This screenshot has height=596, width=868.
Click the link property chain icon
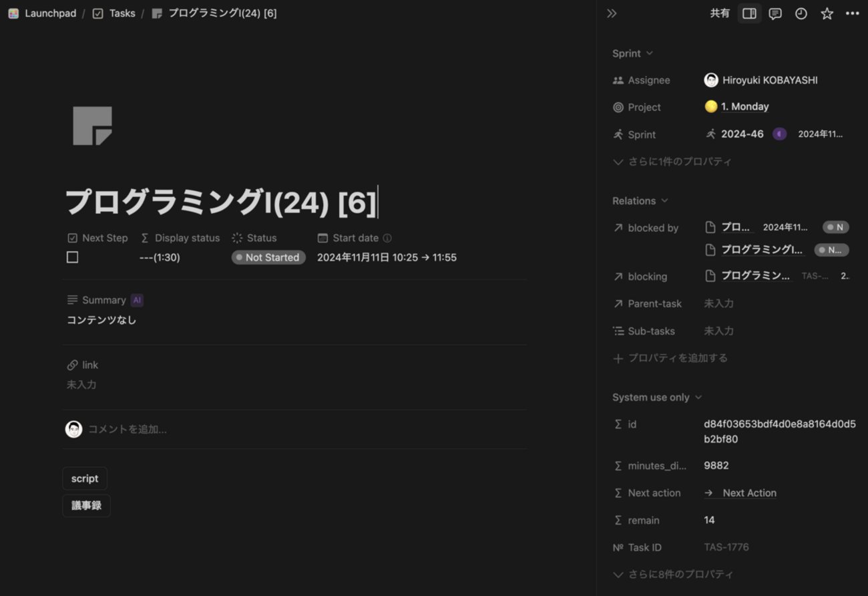pyautogui.click(x=72, y=365)
